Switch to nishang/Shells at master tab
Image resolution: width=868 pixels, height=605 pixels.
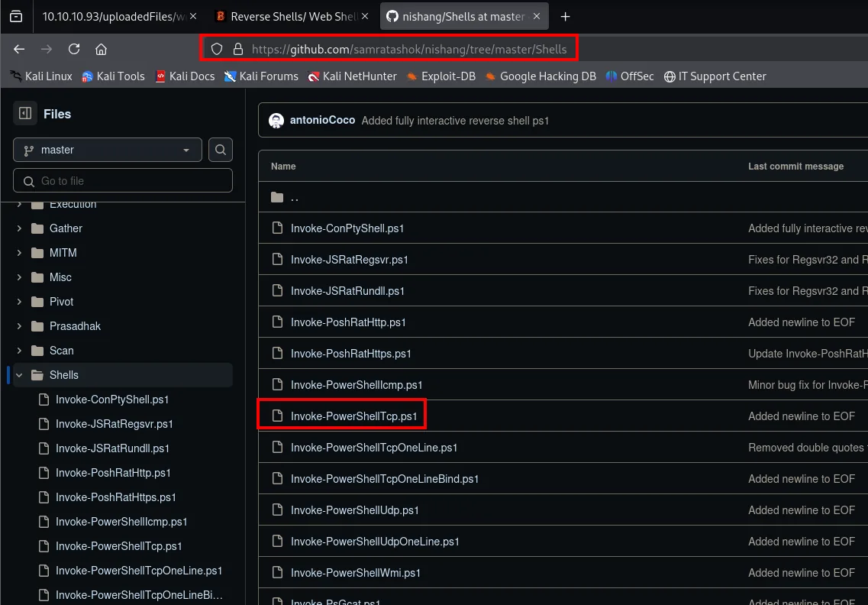463,17
